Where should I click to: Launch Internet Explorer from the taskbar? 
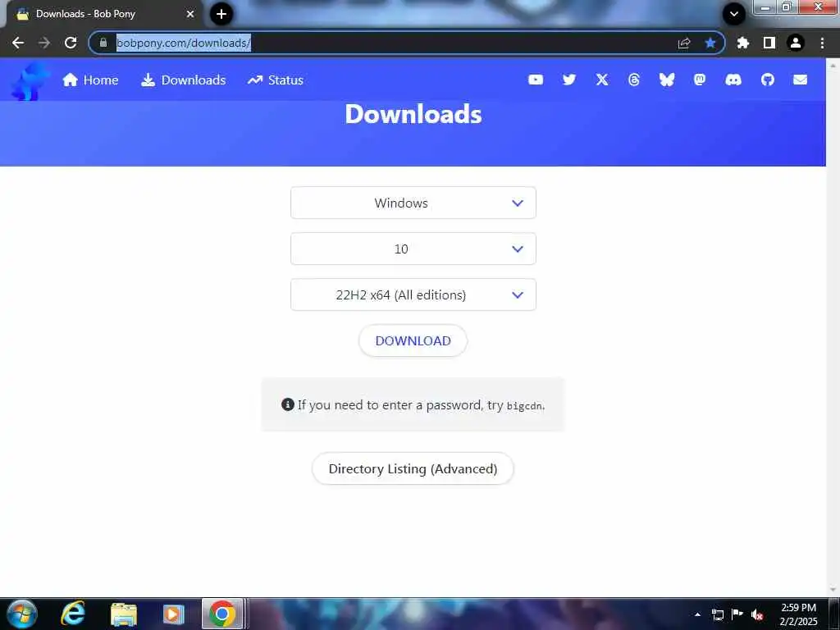(x=72, y=614)
